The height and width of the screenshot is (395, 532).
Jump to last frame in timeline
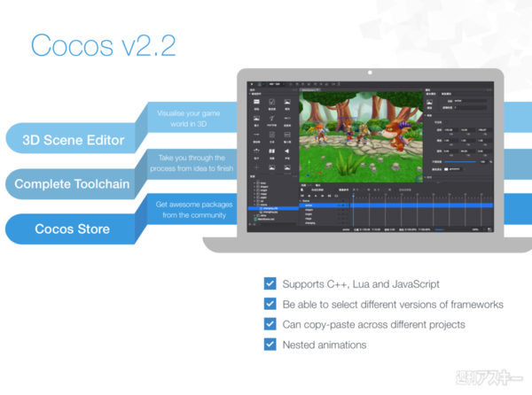pyautogui.click(x=330, y=196)
